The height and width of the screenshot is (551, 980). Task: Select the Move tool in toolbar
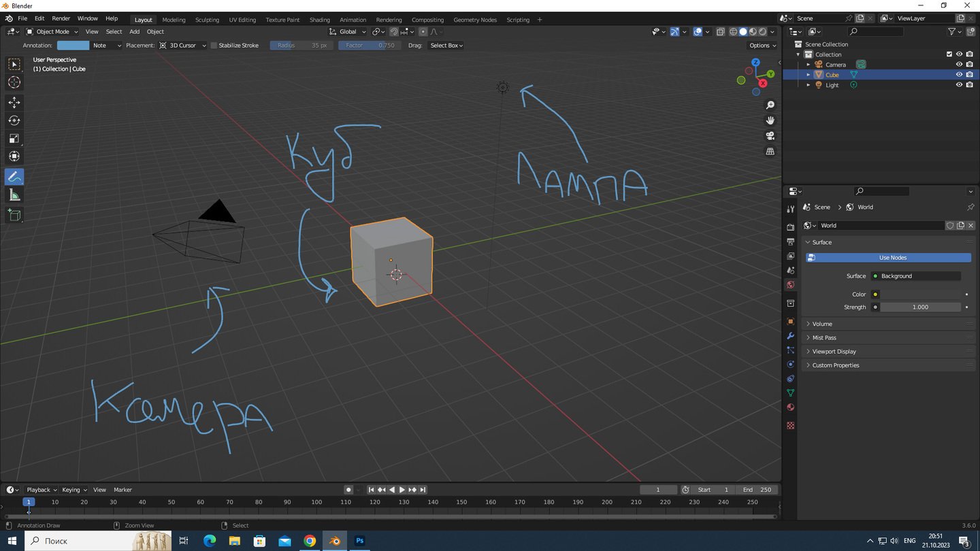click(x=14, y=102)
